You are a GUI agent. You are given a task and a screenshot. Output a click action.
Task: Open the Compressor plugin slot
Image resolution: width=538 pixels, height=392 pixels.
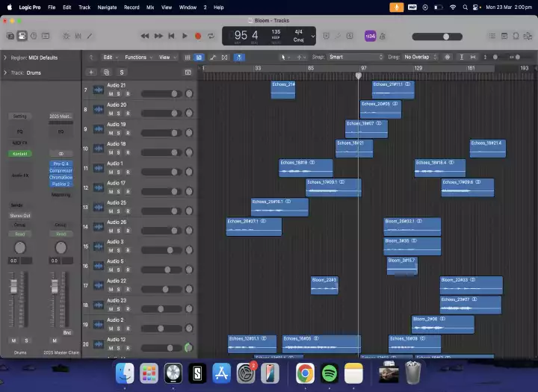click(61, 170)
